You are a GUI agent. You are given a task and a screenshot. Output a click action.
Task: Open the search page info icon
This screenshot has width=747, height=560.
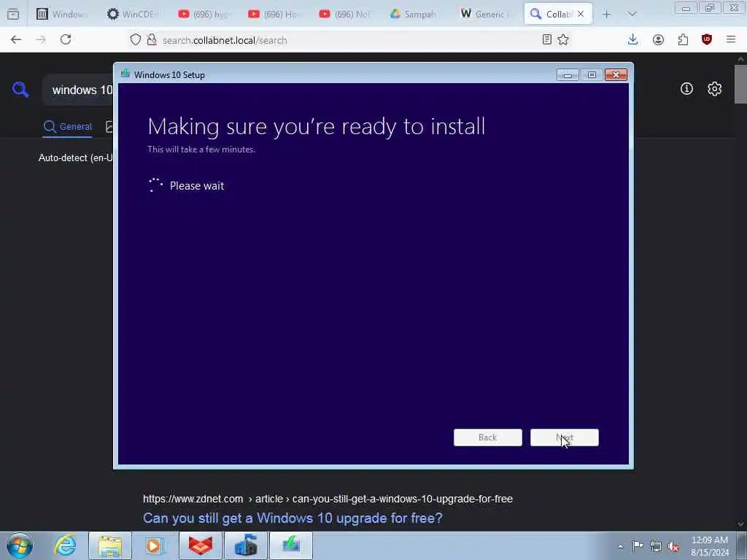[686, 88]
